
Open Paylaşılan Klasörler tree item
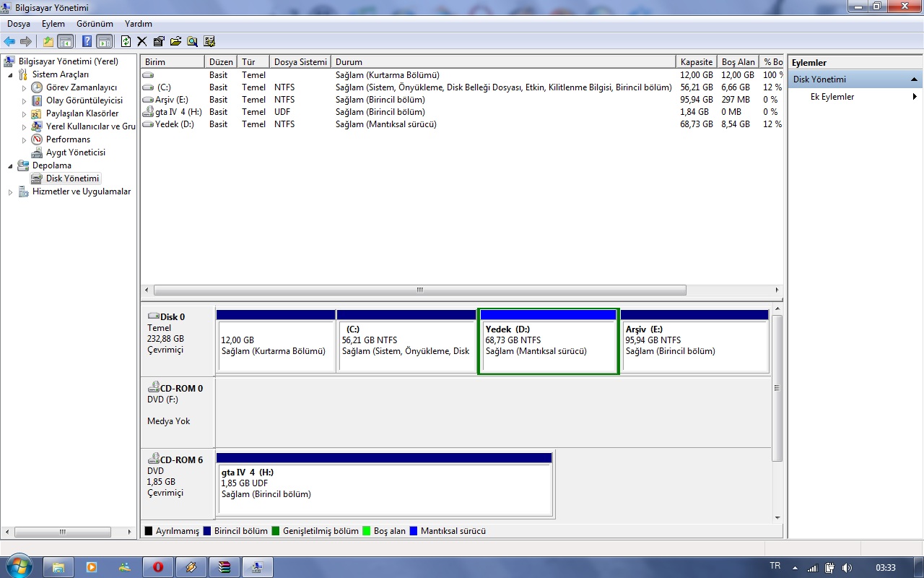(x=82, y=113)
